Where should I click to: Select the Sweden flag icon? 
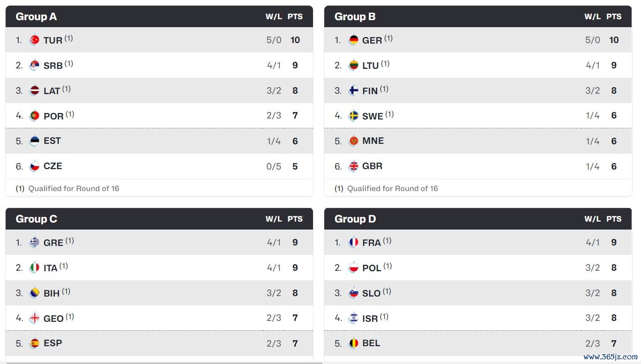click(353, 116)
